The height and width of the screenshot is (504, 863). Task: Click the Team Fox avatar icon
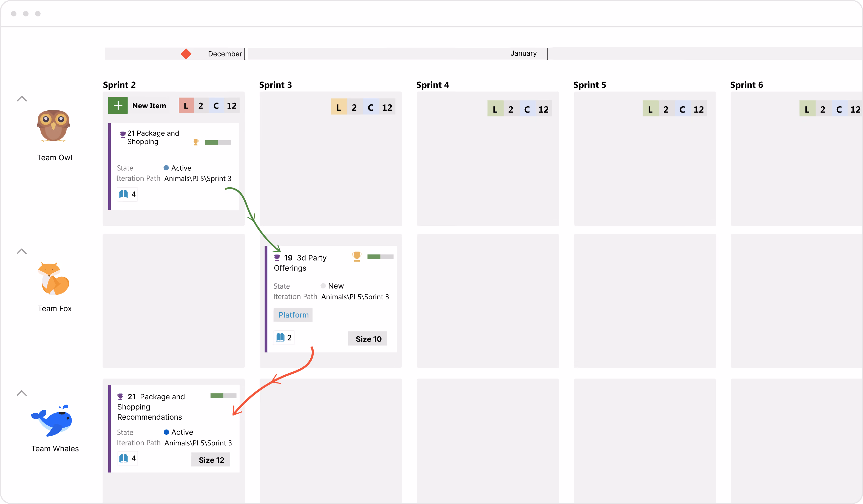click(53, 279)
